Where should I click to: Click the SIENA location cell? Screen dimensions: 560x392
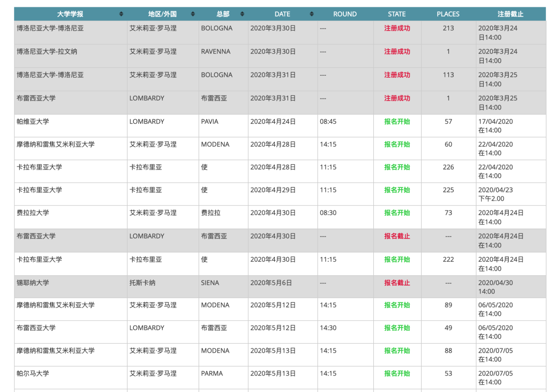click(x=210, y=283)
